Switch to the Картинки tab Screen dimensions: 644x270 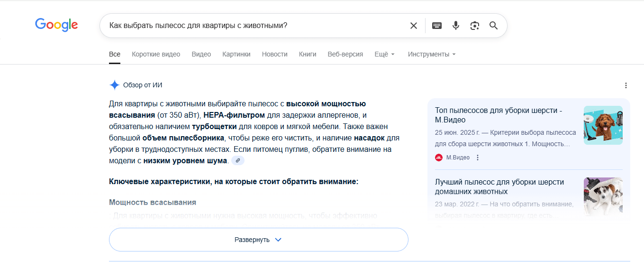click(x=236, y=54)
